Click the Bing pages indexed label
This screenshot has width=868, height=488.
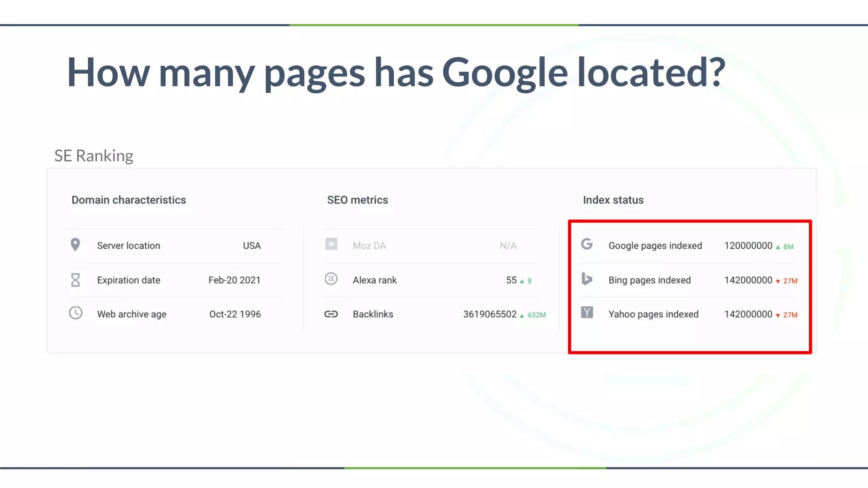[650, 280]
